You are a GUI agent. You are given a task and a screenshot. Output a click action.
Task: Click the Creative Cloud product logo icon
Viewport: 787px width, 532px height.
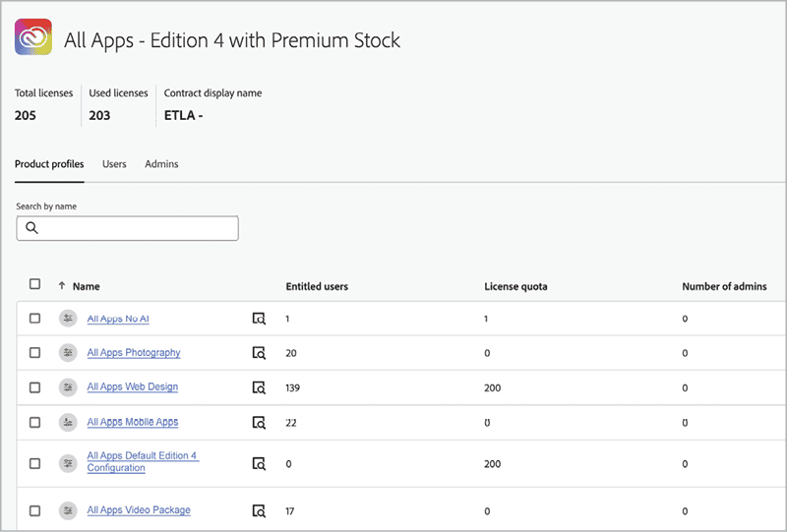pyautogui.click(x=33, y=36)
